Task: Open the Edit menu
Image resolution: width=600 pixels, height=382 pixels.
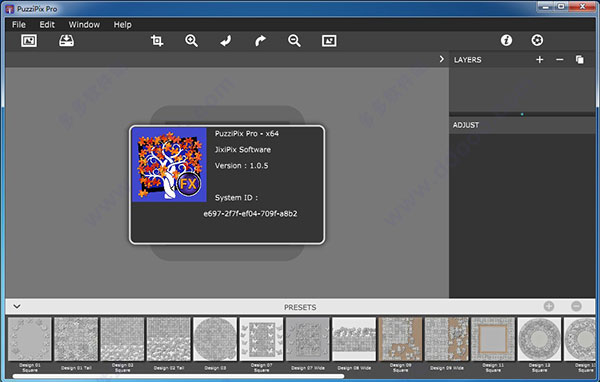Action: pos(47,24)
